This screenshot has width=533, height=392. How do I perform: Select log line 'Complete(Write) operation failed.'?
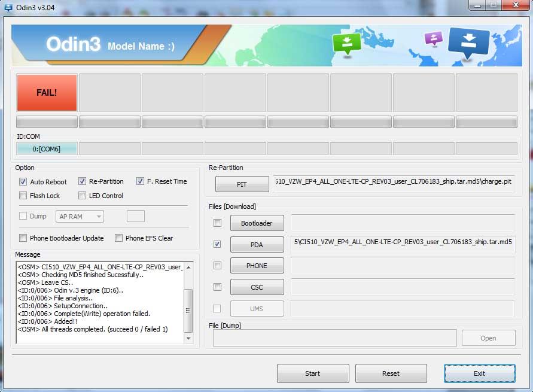click(x=84, y=314)
